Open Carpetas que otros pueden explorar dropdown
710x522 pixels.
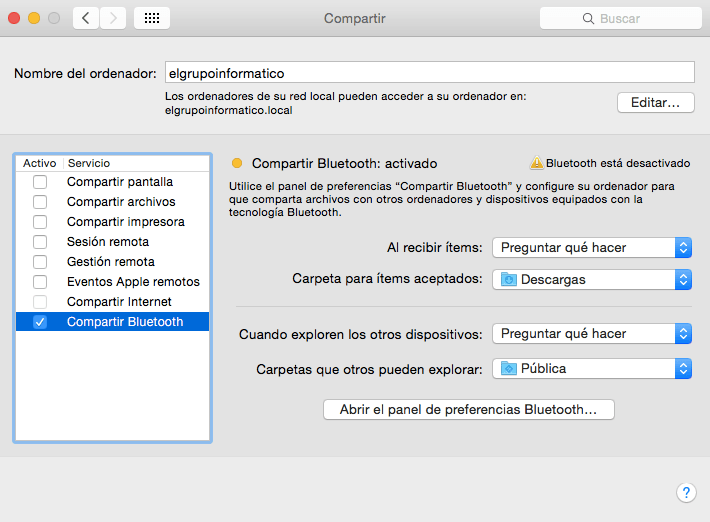(592, 369)
